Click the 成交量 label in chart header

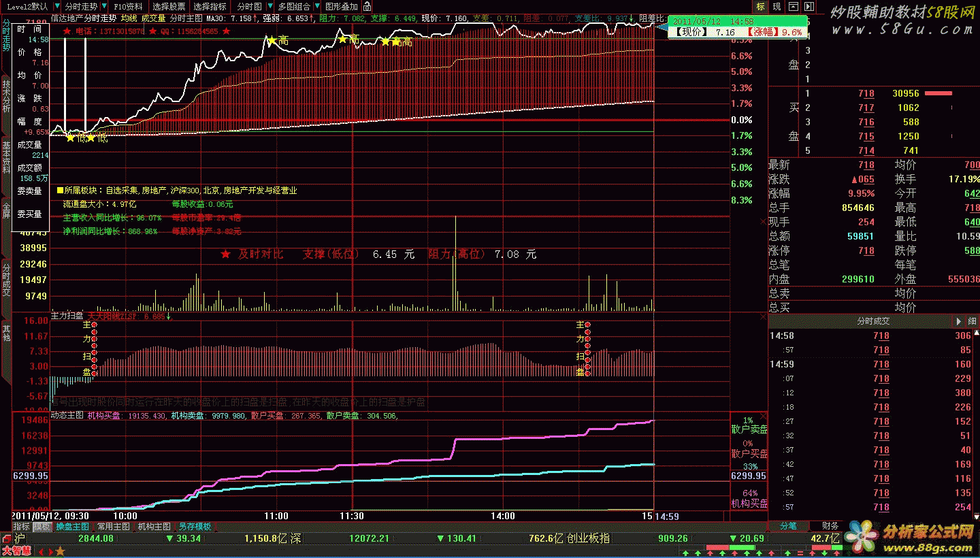[153, 18]
